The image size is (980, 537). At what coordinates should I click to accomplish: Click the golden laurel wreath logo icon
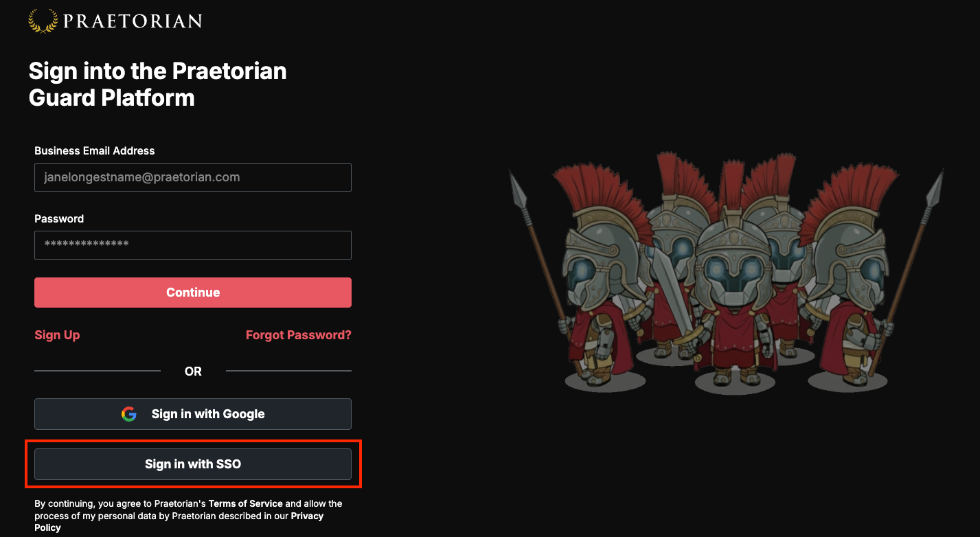pos(43,21)
